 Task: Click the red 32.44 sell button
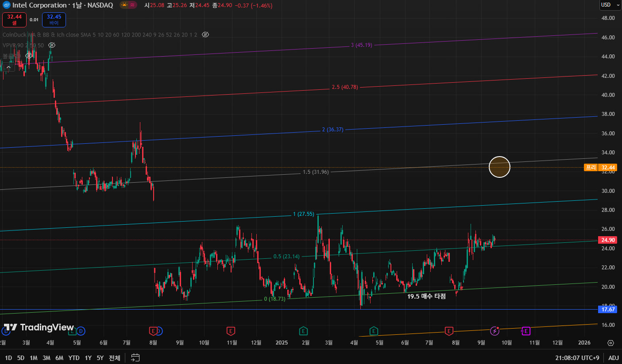coord(14,19)
